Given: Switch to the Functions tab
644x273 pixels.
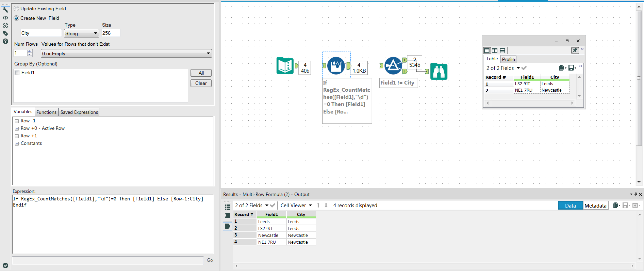Looking at the screenshot, I should point(46,112).
